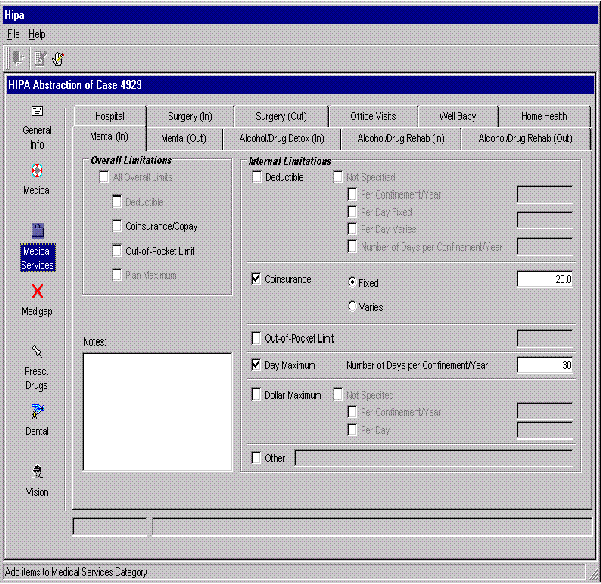Image resolution: width=601 pixels, height=584 pixels.
Task: Select the Prescription Drugs sidebar icon
Action: click(37, 352)
